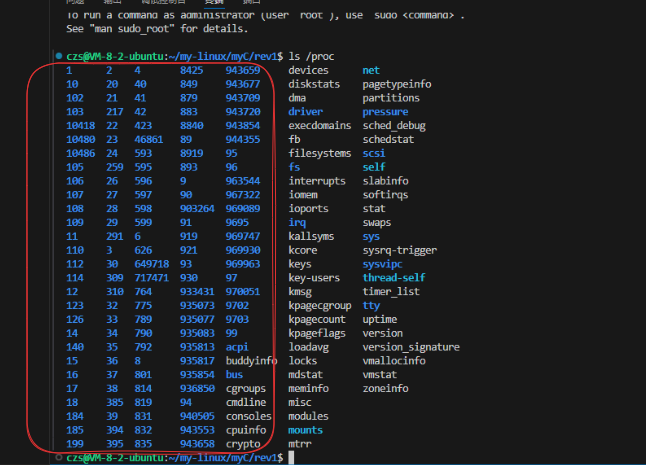Click the blue 'acpi' directory
Image resolution: width=646 pixels, height=465 pixels.
[237, 347]
